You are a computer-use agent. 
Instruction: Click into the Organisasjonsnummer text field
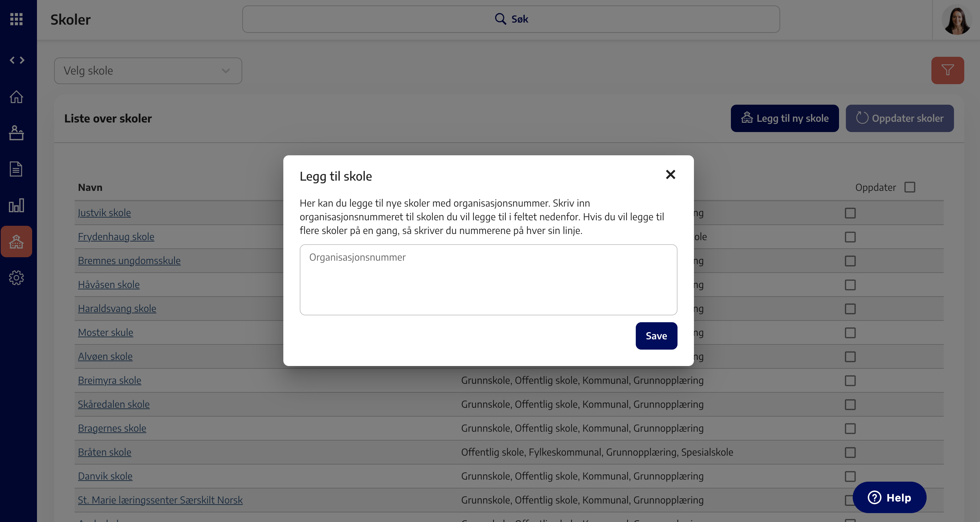[488, 280]
